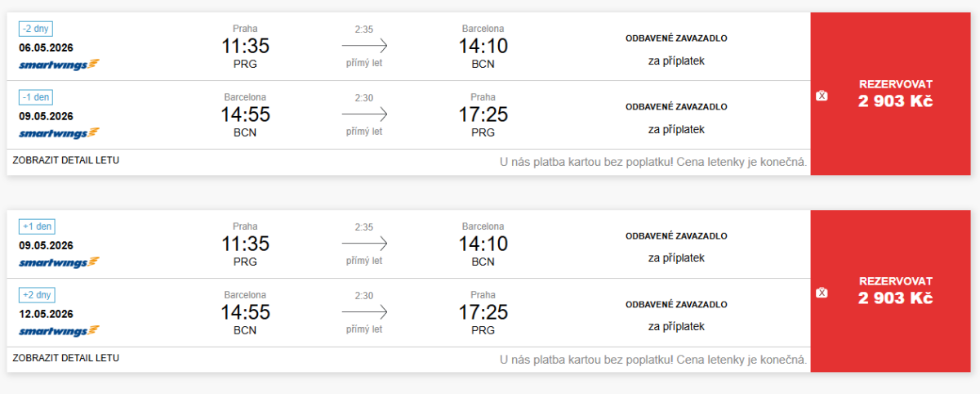Screen dimensions: 980x394
Task: Select the -2 dny date badge
Action: 37,29
